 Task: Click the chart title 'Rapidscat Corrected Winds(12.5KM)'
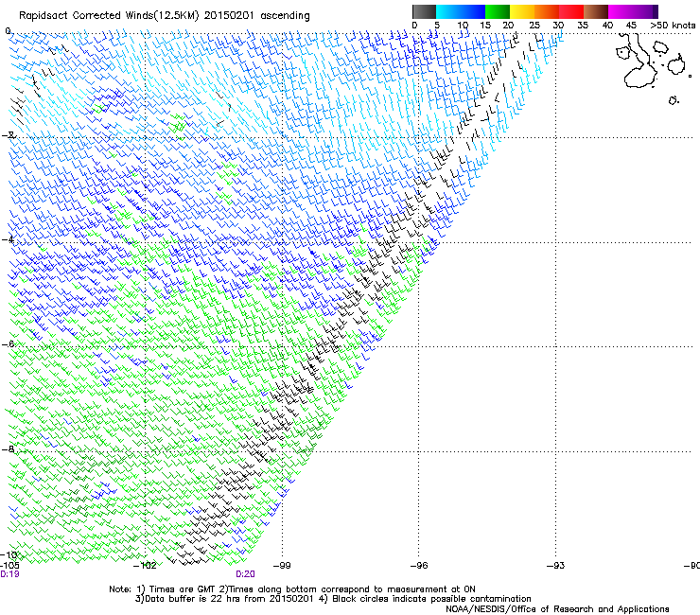pos(109,15)
